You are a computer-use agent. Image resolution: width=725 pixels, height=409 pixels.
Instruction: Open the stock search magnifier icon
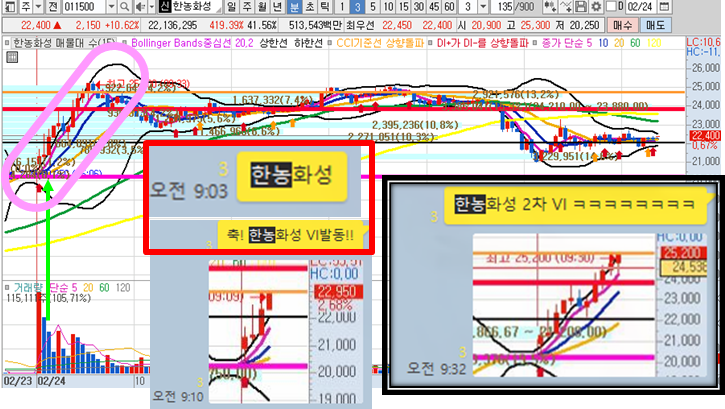[124, 6]
